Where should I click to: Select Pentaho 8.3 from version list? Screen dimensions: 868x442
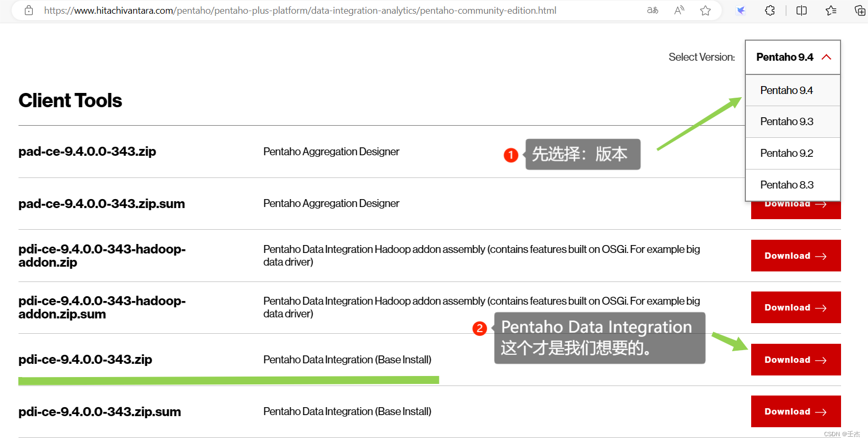(793, 185)
